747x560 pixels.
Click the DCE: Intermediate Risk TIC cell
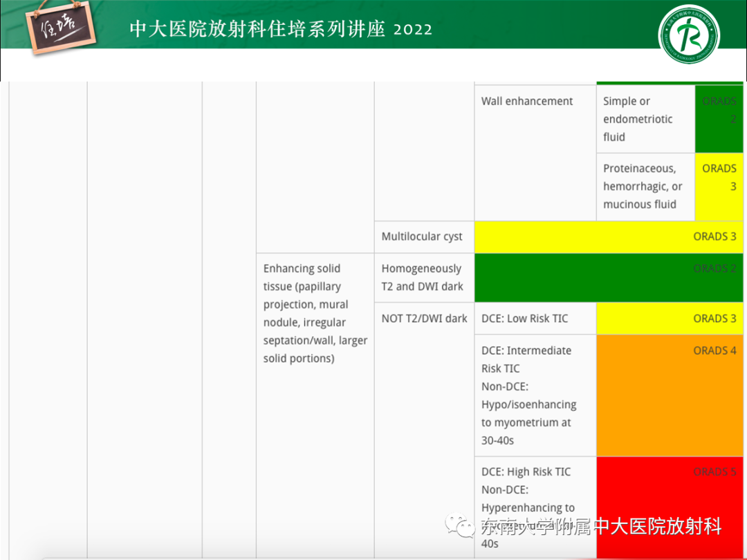pos(535,395)
